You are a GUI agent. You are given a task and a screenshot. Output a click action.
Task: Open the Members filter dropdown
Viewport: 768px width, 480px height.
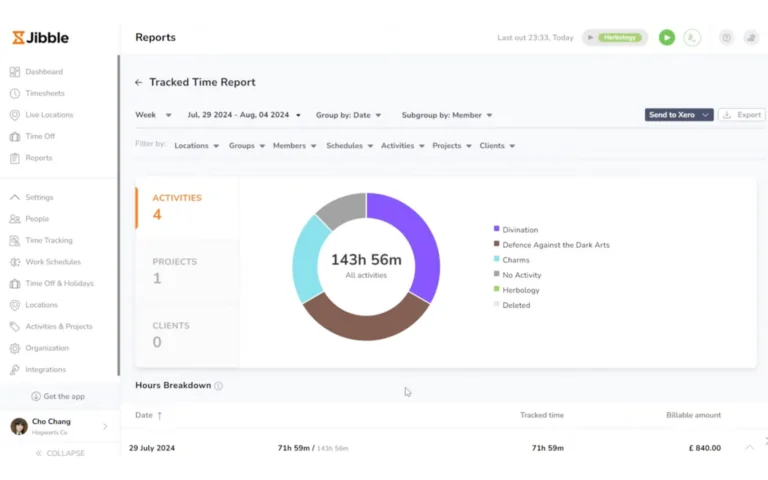[294, 145]
